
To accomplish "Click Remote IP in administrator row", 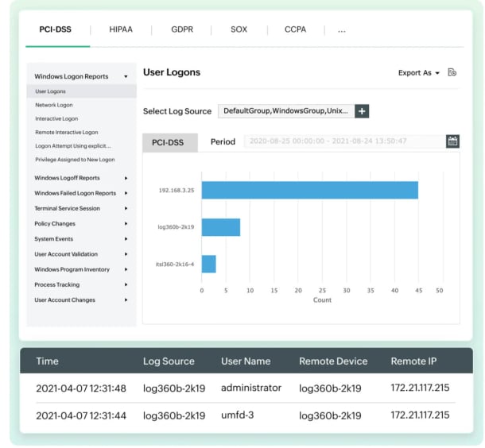I will tap(420, 388).
